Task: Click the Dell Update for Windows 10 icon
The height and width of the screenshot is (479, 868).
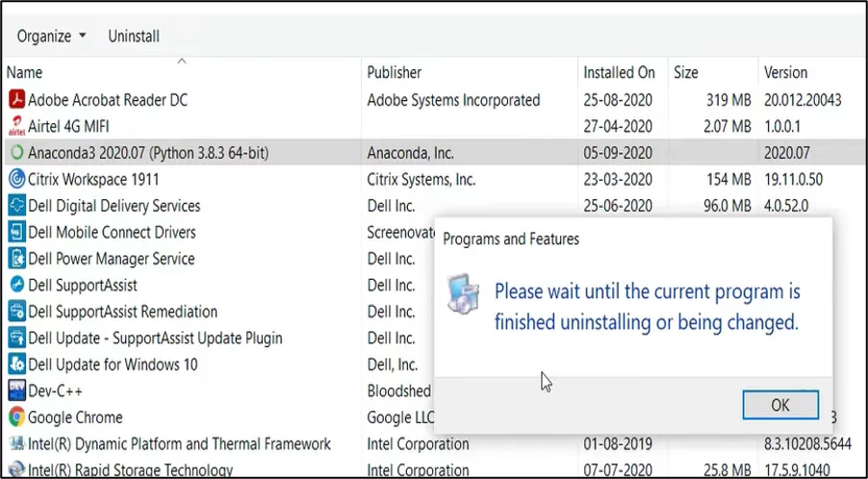Action: tap(17, 365)
